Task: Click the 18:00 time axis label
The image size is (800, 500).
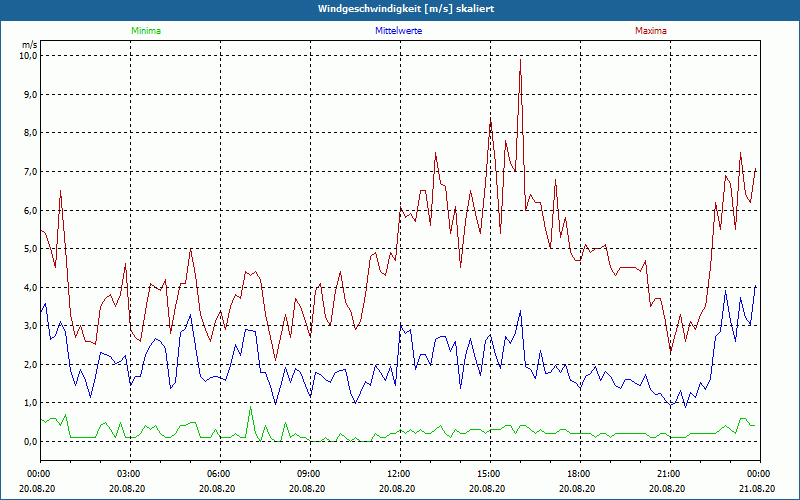Action: click(579, 473)
